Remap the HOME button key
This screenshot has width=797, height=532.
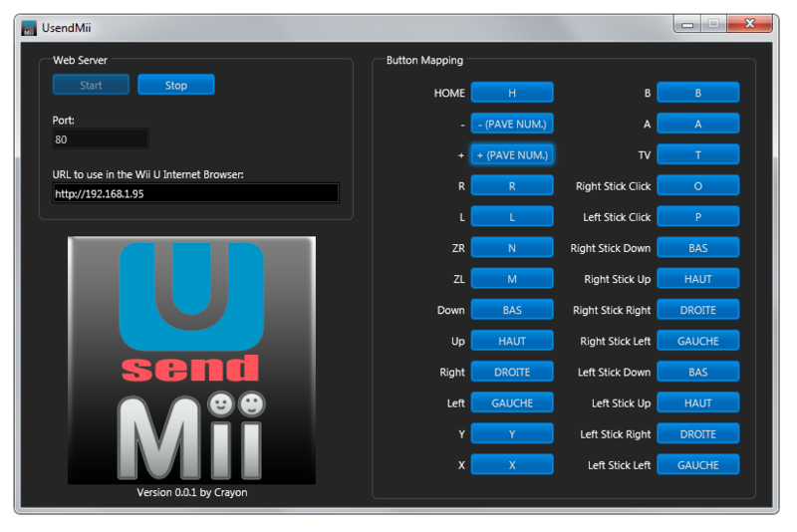[x=511, y=93]
